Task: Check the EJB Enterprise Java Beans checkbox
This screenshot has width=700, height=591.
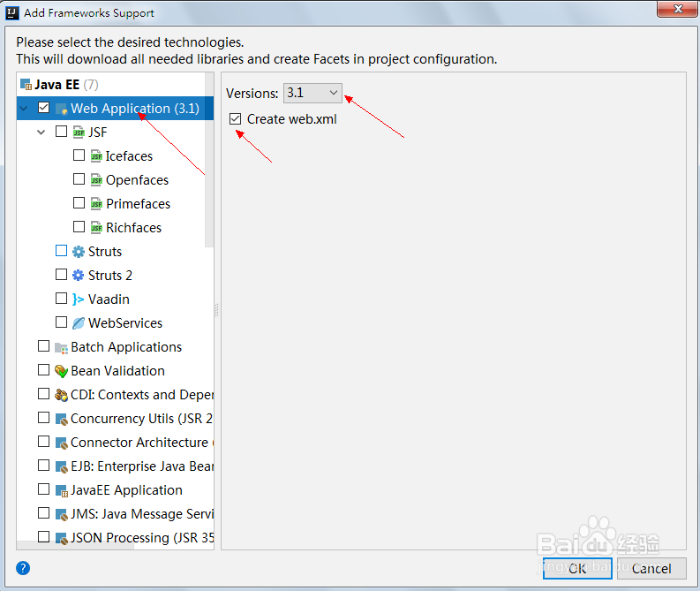Action: pos(44,466)
